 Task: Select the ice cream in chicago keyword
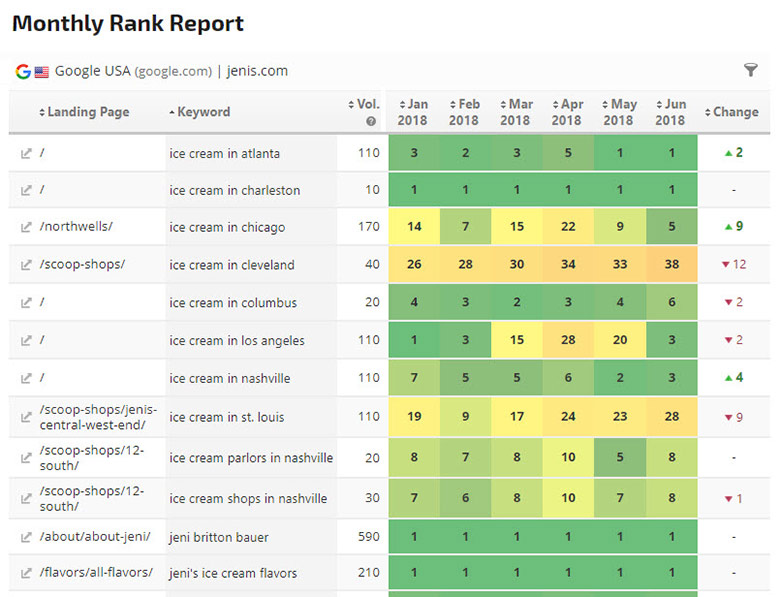point(227,227)
